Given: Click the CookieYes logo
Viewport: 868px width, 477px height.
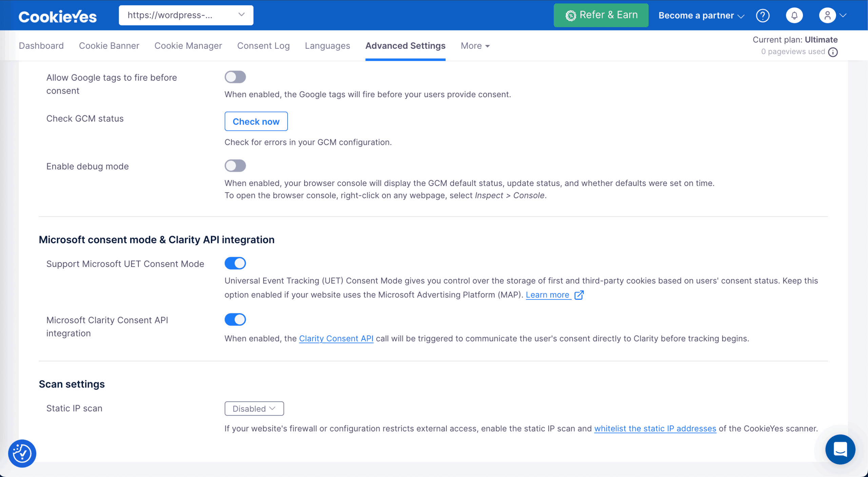Looking at the screenshot, I should [58, 16].
